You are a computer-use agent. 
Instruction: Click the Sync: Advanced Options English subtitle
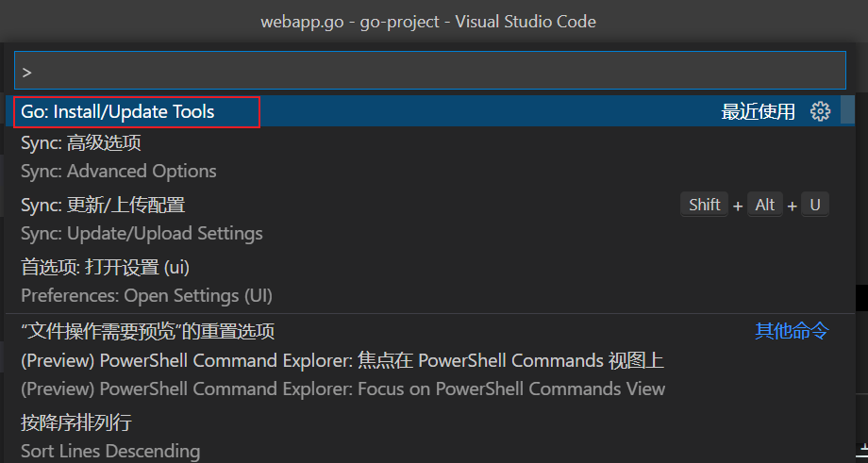click(119, 171)
